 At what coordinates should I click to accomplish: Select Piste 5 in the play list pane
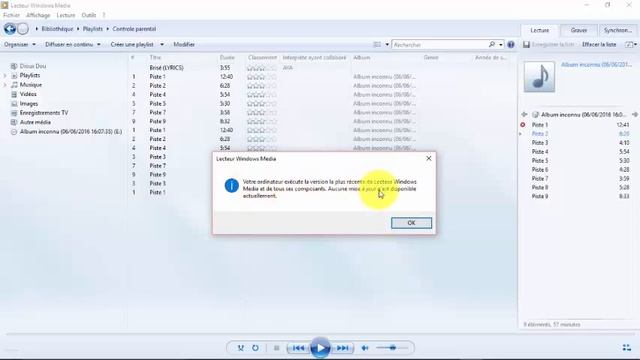[540, 161]
